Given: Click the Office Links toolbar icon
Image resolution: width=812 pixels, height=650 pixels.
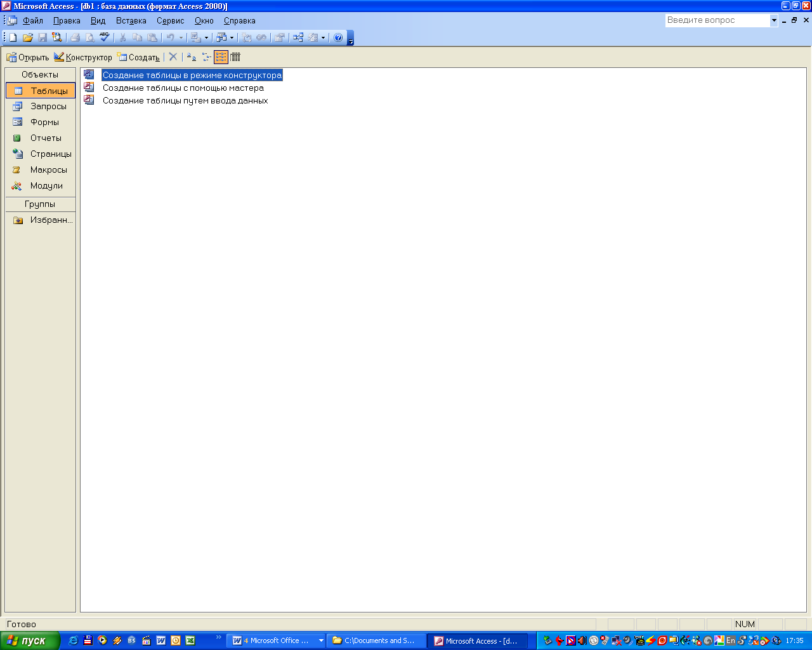Looking at the screenshot, I should [196, 37].
